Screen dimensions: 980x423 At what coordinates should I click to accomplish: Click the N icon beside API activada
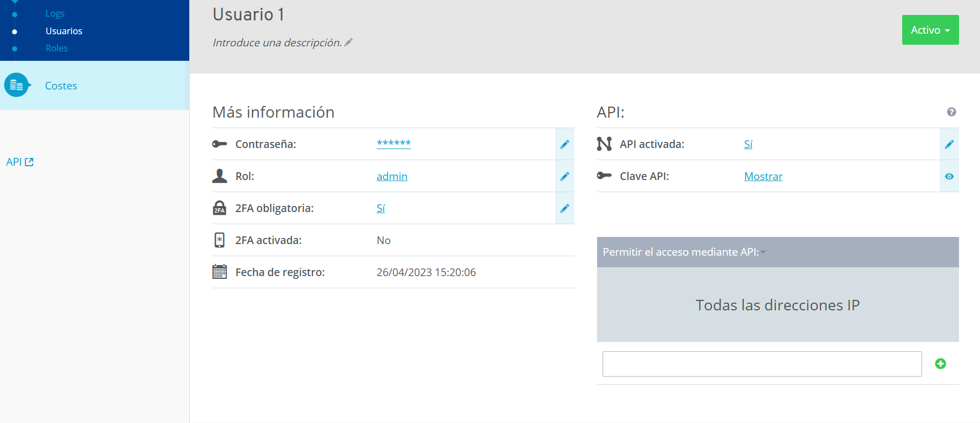click(x=604, y=144)
